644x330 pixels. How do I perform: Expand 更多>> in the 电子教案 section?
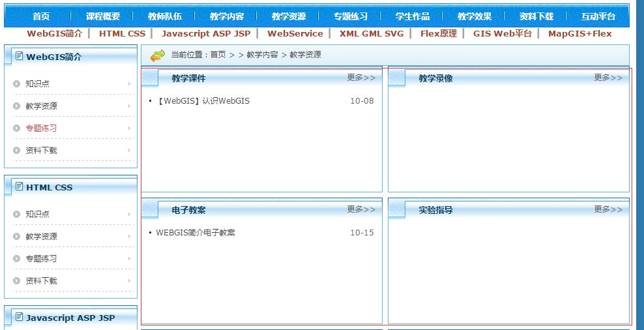click(361, 209)
